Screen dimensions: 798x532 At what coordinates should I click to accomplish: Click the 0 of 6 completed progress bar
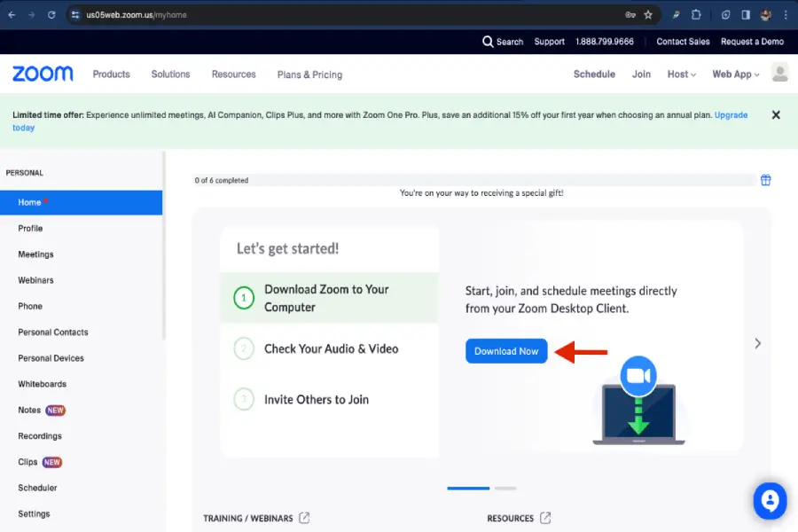474,180
